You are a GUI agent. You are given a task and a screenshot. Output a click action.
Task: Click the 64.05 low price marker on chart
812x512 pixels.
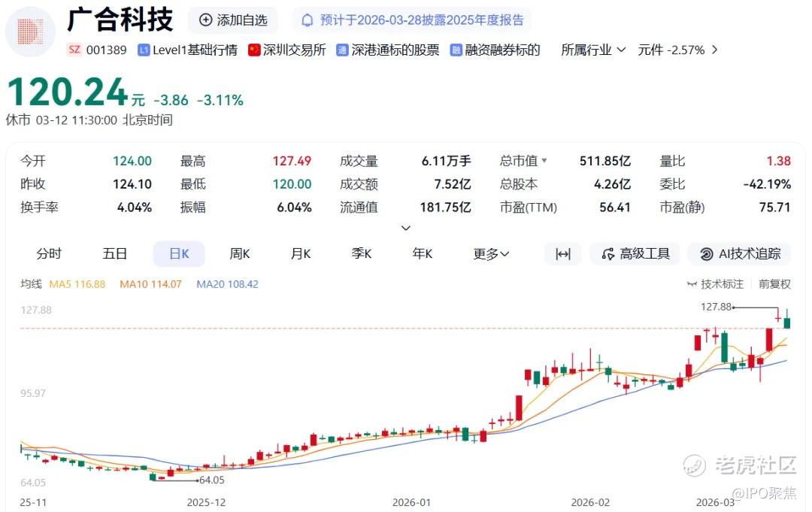coord(212,480)
